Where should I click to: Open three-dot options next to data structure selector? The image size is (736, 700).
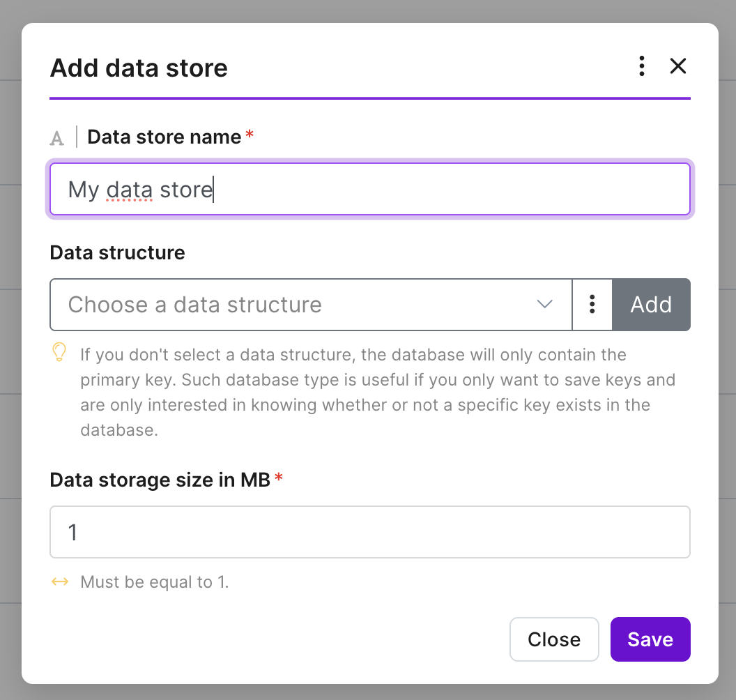(x=592, y=305)
